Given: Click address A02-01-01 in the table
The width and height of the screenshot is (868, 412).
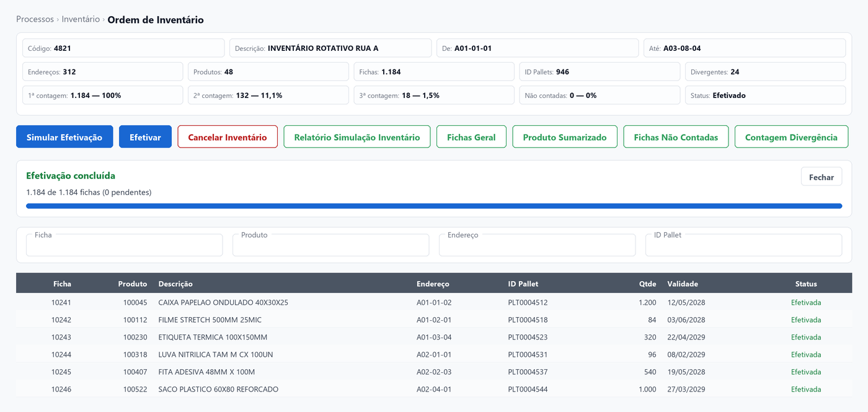Looking at the screenshot, I should tap(434, 355).
